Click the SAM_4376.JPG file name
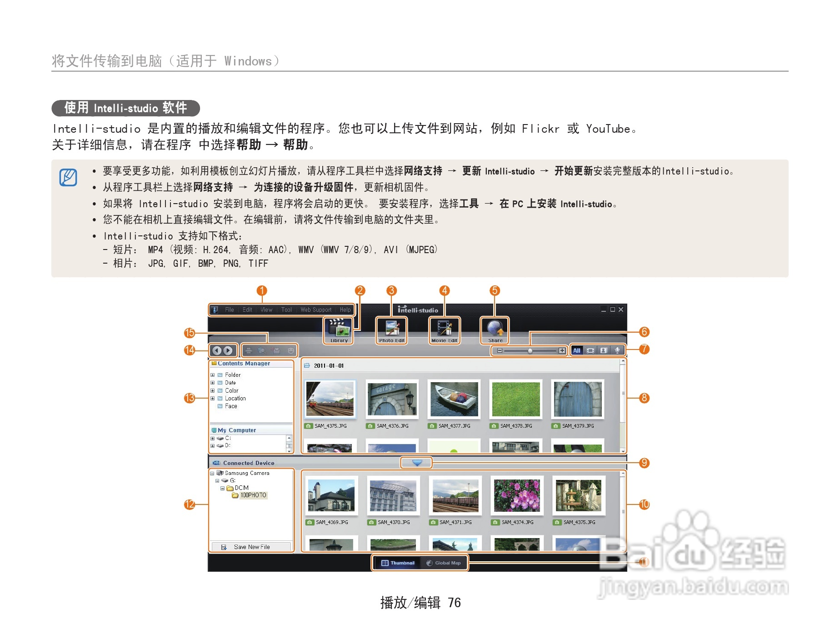Screen dimensions: 840x634 point(392,426)
